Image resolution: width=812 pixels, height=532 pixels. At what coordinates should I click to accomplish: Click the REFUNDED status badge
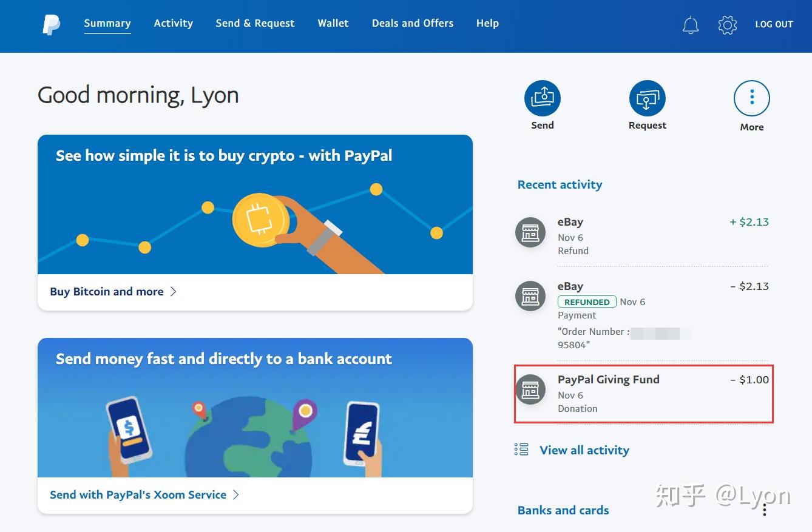pos(587,302)
